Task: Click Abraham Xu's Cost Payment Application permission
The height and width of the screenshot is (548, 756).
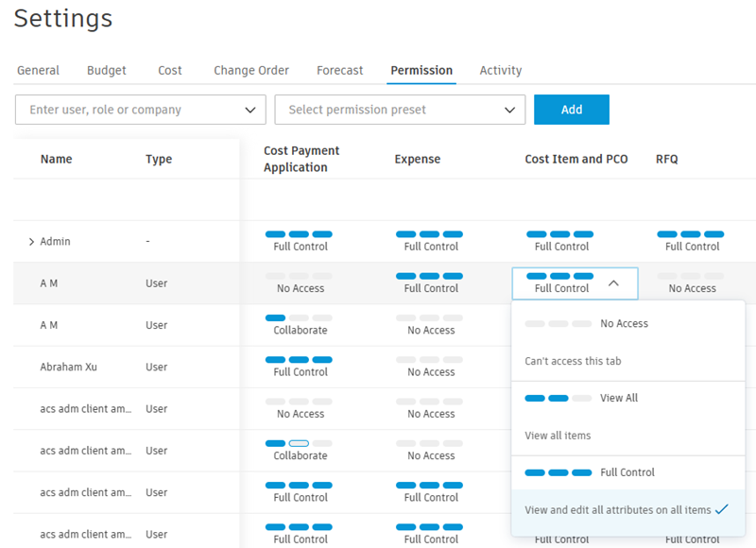Action: pyautogui.click(x=299, y=366)
